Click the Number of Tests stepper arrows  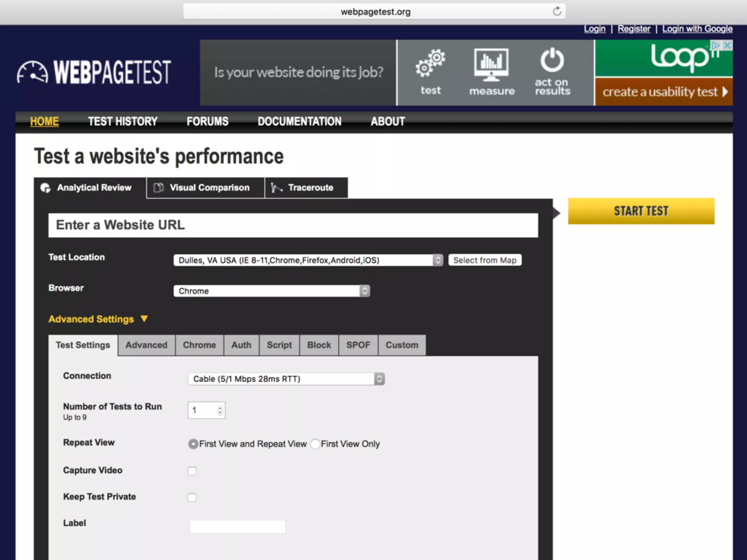[x=220, y=410]
